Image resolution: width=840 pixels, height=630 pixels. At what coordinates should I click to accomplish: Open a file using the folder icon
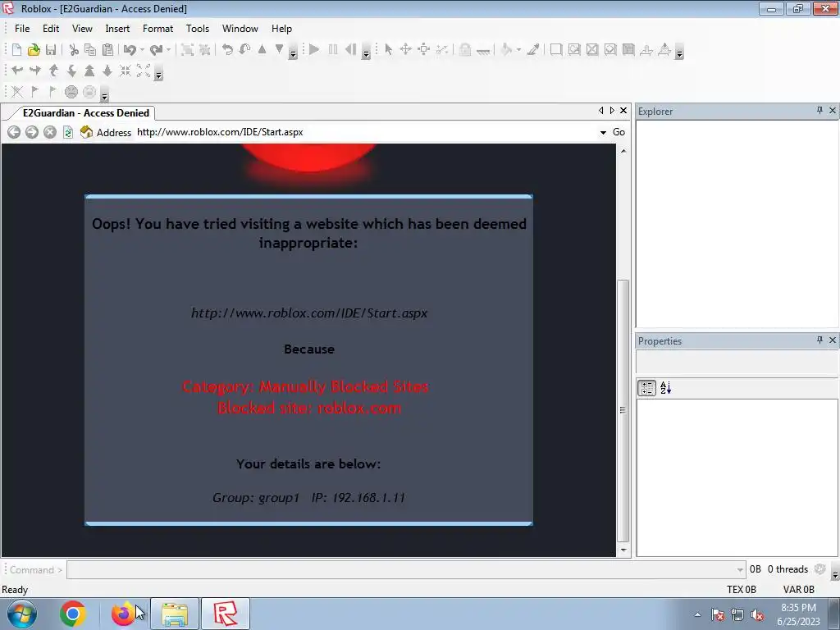(x=34, y=50)
